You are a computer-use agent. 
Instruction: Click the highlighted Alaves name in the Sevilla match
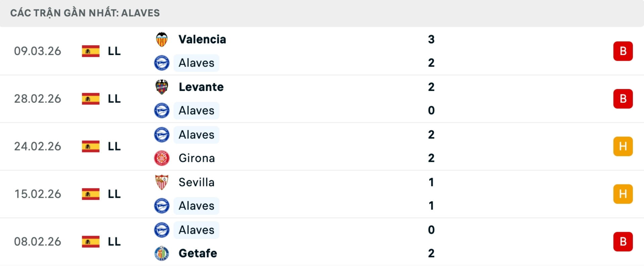[197, 206]
